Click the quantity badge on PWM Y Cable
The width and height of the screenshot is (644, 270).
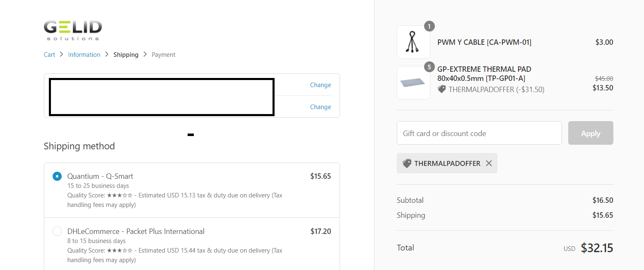click(x=429, y=27)
